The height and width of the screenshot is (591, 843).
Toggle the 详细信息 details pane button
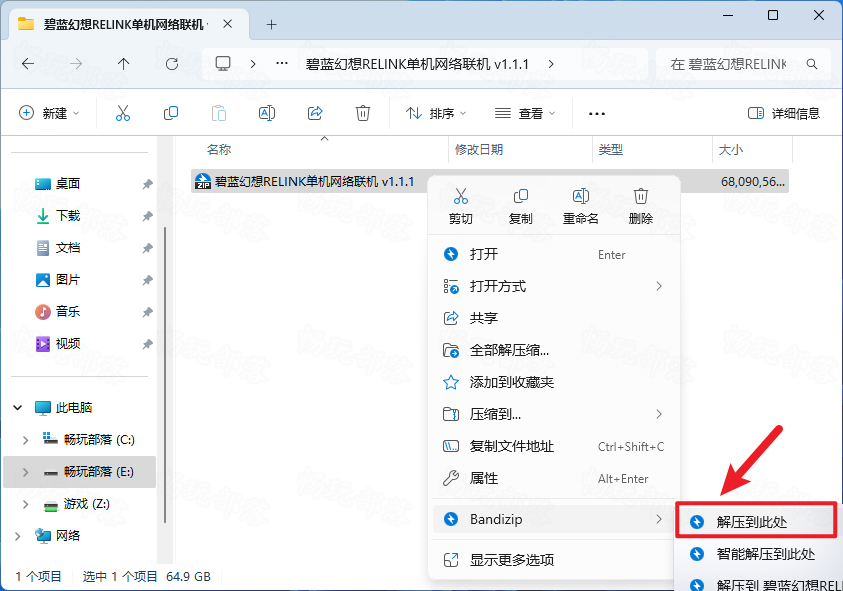784,113
